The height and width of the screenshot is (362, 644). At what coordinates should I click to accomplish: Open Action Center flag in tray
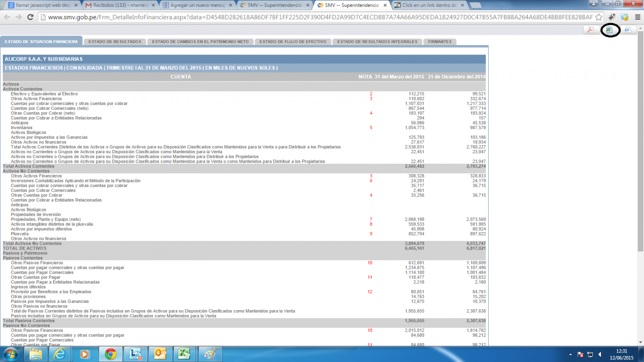coord(580,355)
